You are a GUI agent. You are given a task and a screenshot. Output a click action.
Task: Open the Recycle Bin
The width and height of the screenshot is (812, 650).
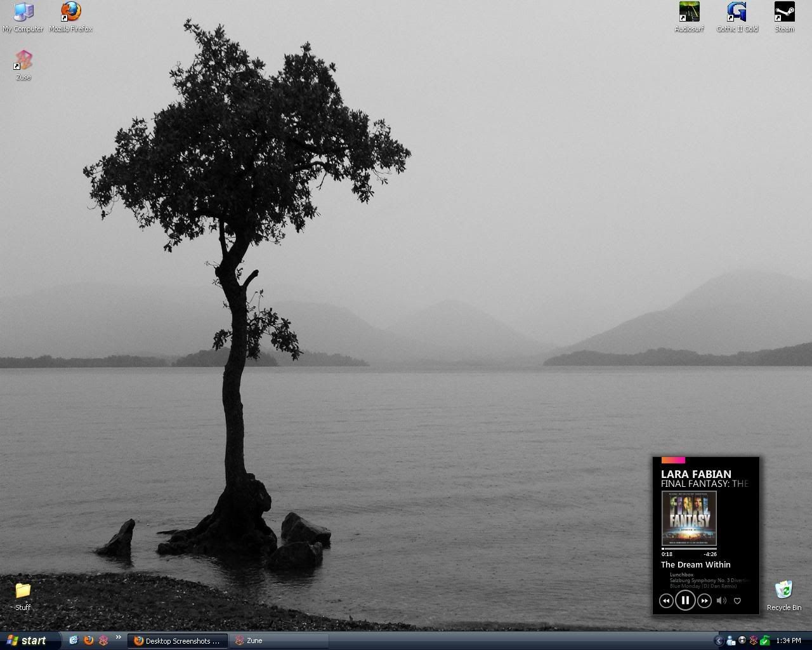pos(784,595)
